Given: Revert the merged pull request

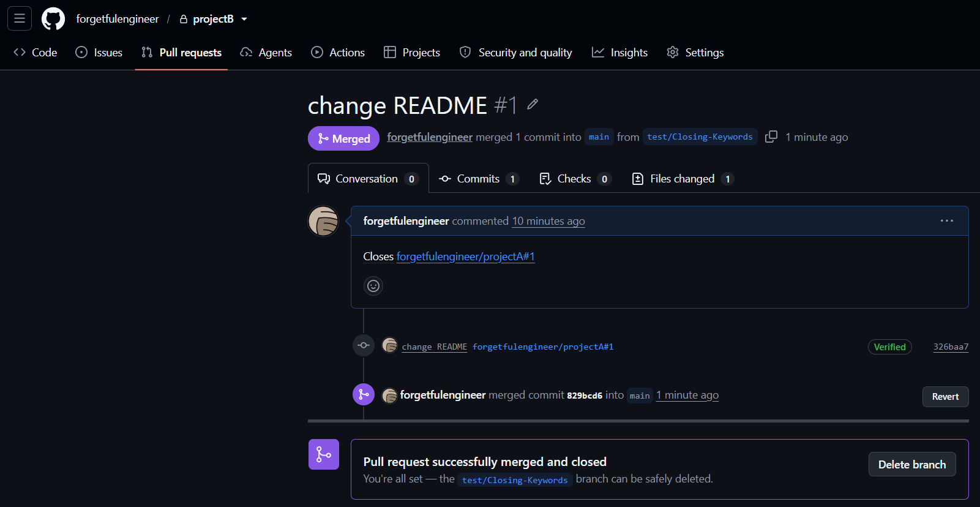Looking at the screenshot, I should pyautogui.click(x=946, y=397).
